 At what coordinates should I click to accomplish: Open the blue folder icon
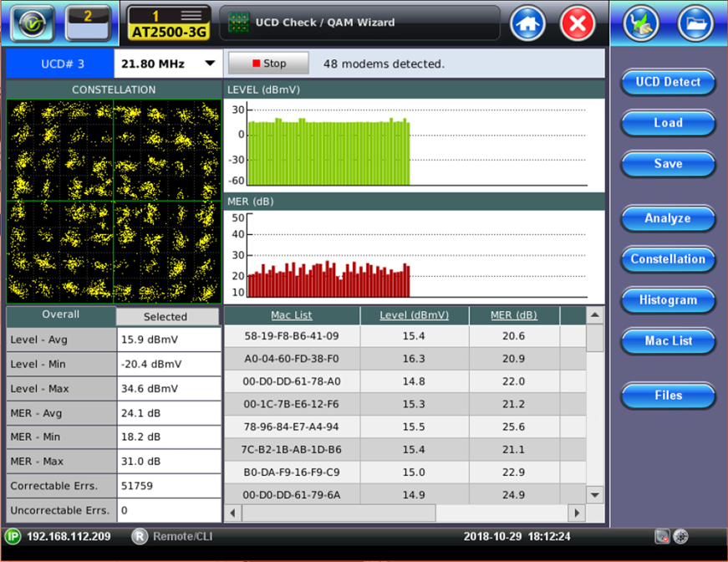[x=695, y=23]
